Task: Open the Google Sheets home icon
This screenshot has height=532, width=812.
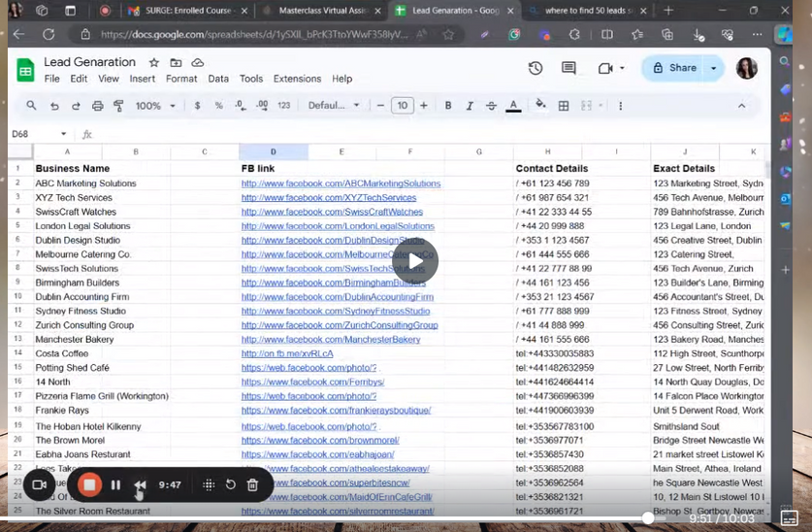Action: click(x=25, y=70)
